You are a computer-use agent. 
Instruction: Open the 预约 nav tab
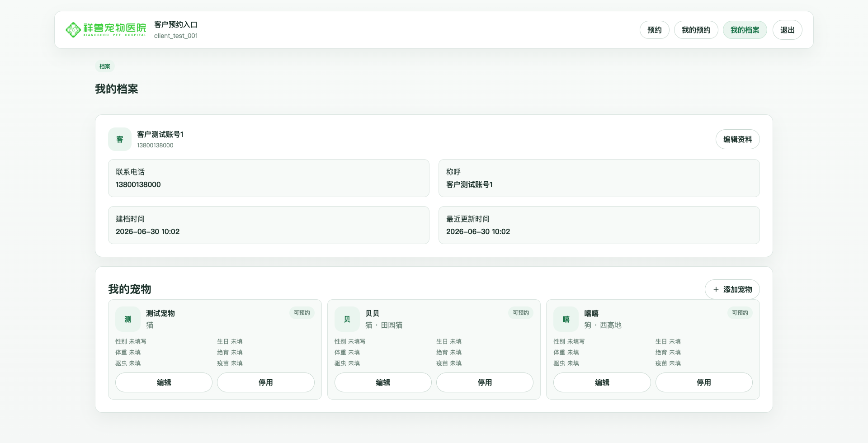[655, 30]
